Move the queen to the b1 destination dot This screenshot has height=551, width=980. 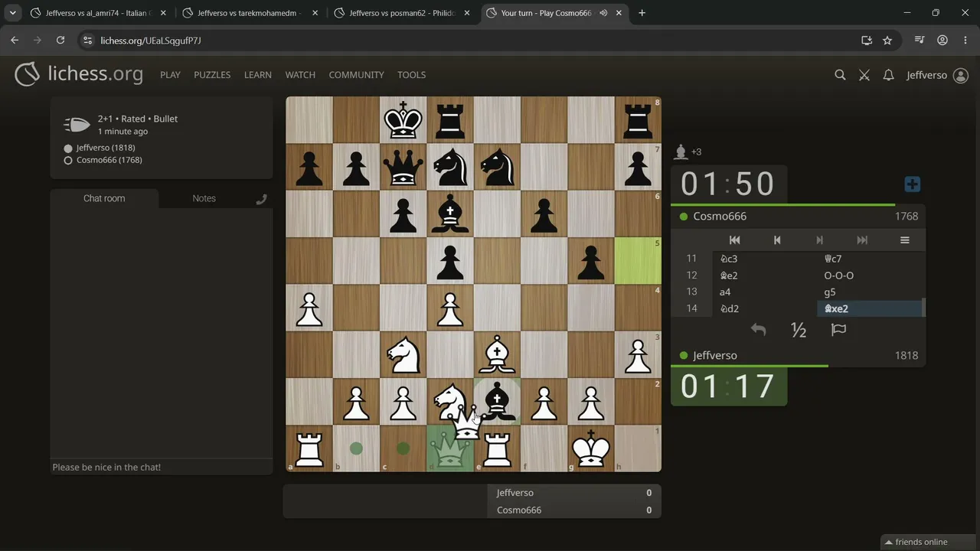click(356, 448)
